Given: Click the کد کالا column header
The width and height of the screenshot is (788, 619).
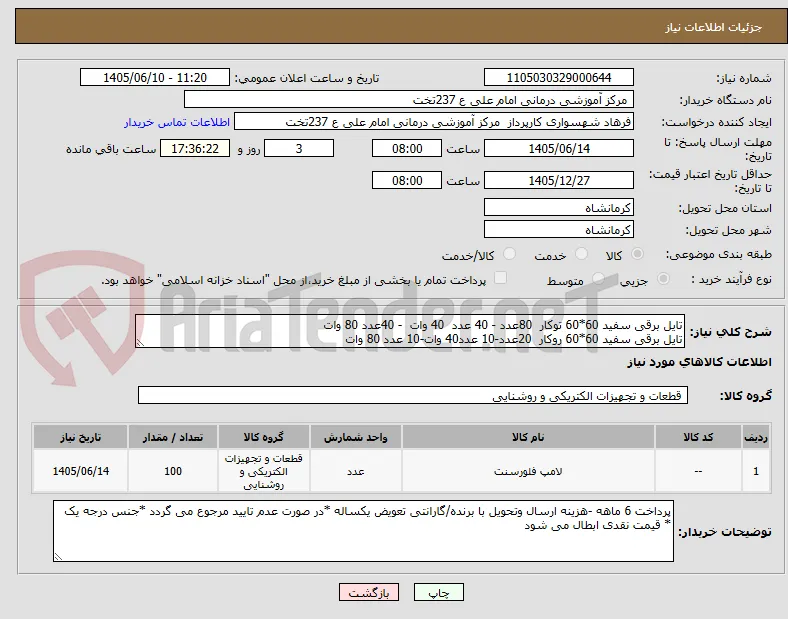Looking at the screenshot, I should (x=698, y=437).
